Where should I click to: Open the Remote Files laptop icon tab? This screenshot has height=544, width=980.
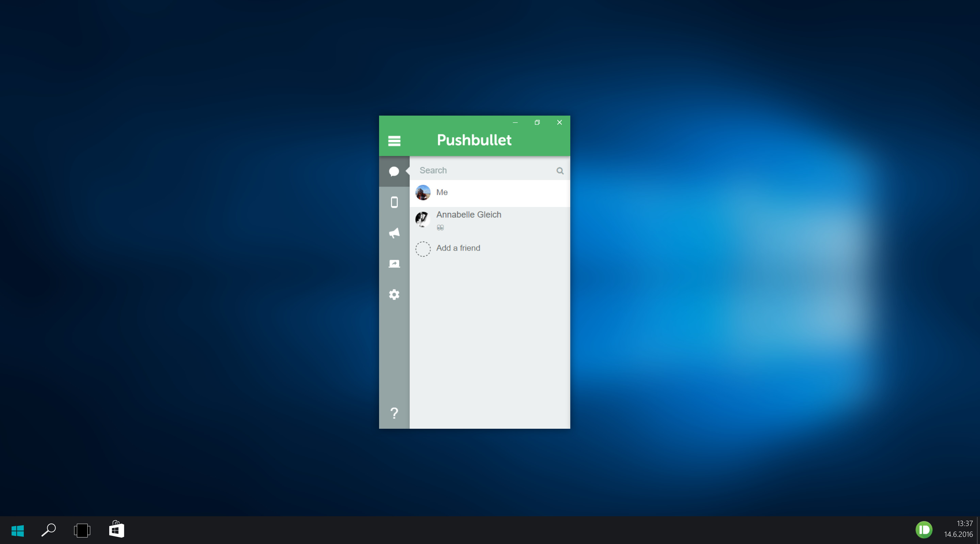394,263
